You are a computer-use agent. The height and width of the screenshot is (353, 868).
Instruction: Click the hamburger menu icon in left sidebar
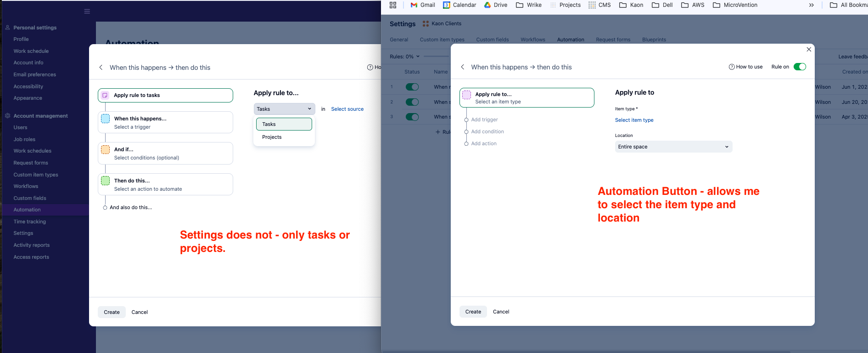87,11
